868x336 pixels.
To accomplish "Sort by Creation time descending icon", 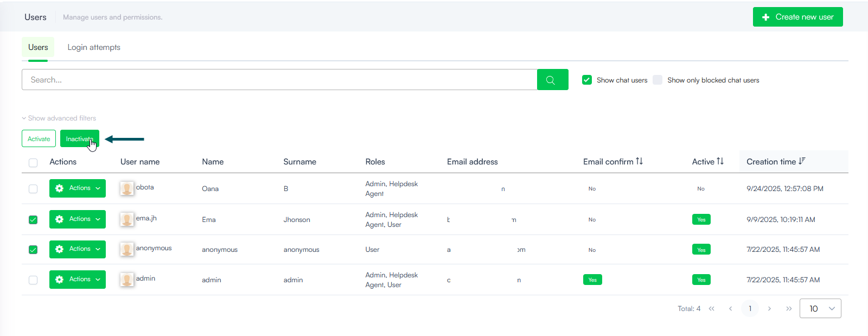I will tap(802, 161).
